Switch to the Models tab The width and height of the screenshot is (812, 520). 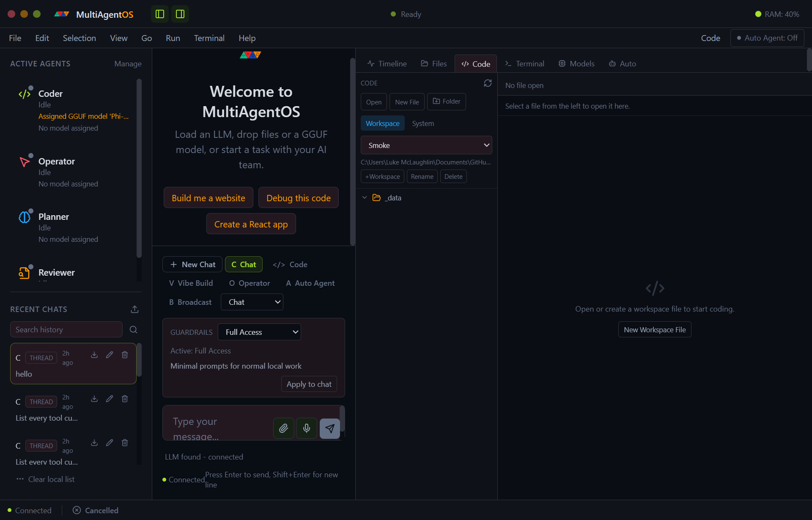576,63
